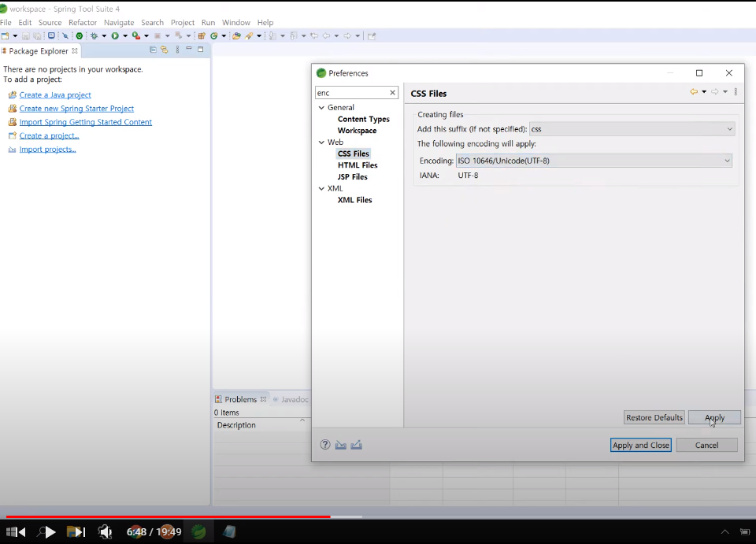Click the Preferences help question mark icon
756x544 pixels.
tap(325, 445)
